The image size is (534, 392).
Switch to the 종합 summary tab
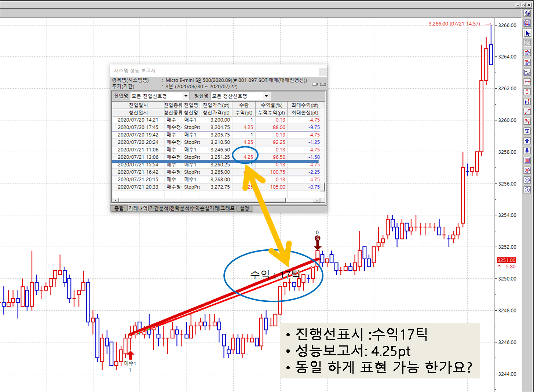tap(119, 208)
